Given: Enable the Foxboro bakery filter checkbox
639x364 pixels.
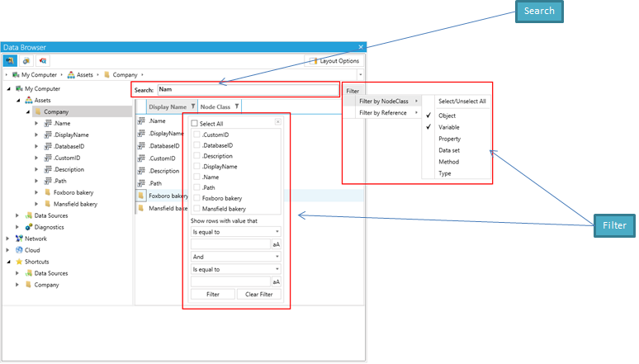Looking at the screenshot, I should click(196, 198).
